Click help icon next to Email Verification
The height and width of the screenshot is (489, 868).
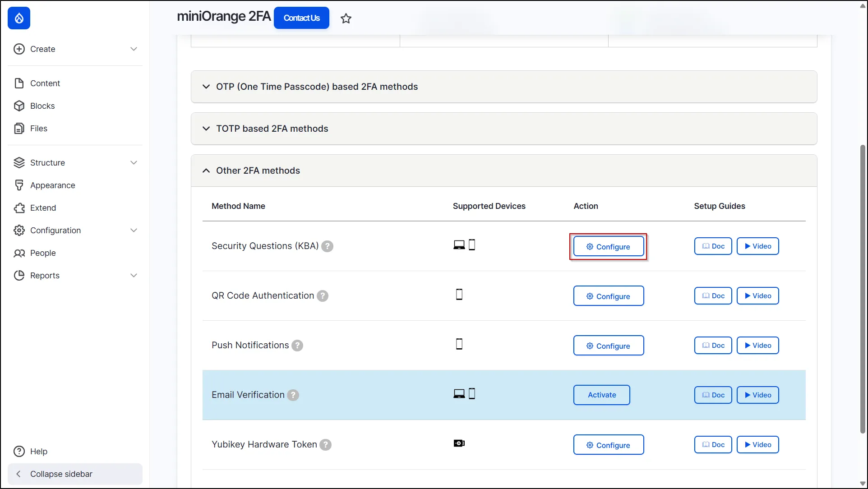[x=293, y=395]
